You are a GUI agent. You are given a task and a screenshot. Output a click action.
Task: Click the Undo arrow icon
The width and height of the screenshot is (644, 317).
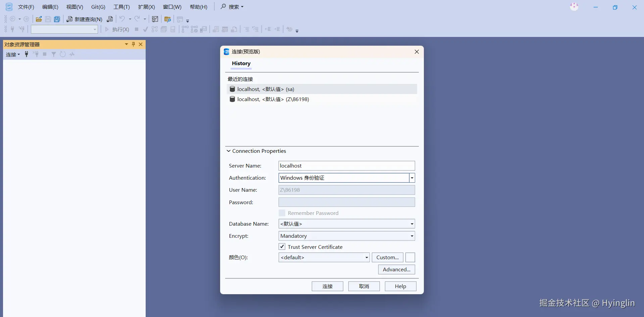[122, 19]
